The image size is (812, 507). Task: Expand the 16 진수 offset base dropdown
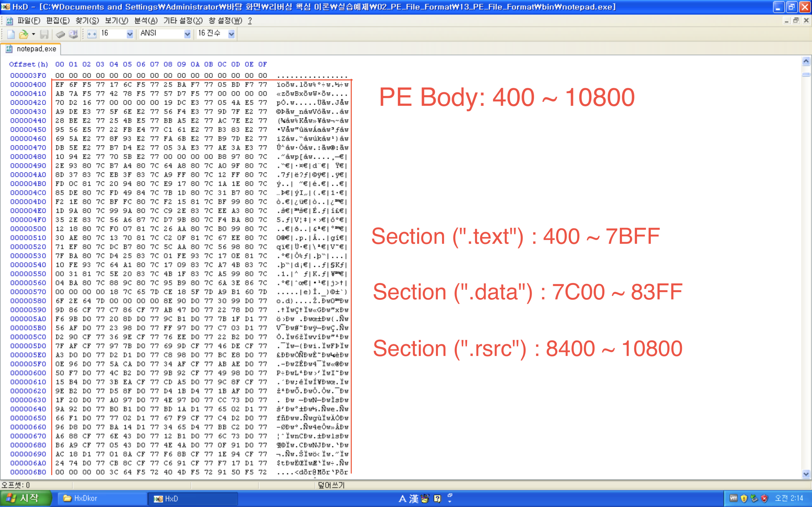click(231, 34)
